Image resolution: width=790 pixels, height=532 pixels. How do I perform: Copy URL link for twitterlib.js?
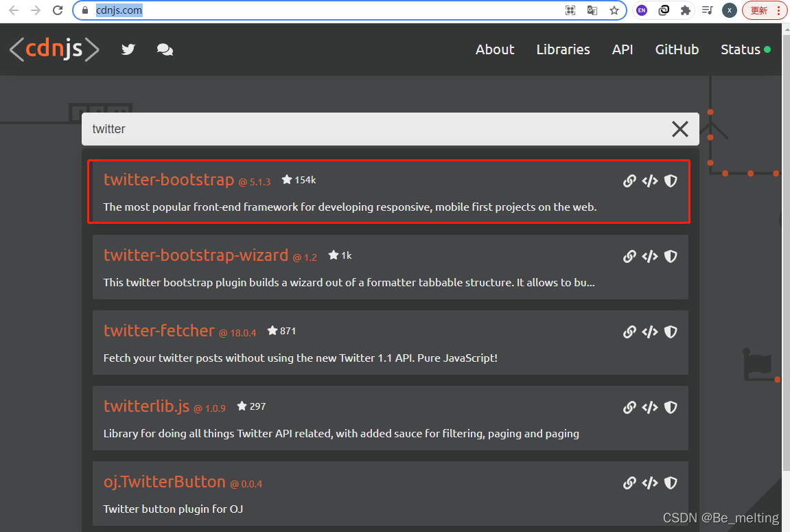click(x=629, y=408)
